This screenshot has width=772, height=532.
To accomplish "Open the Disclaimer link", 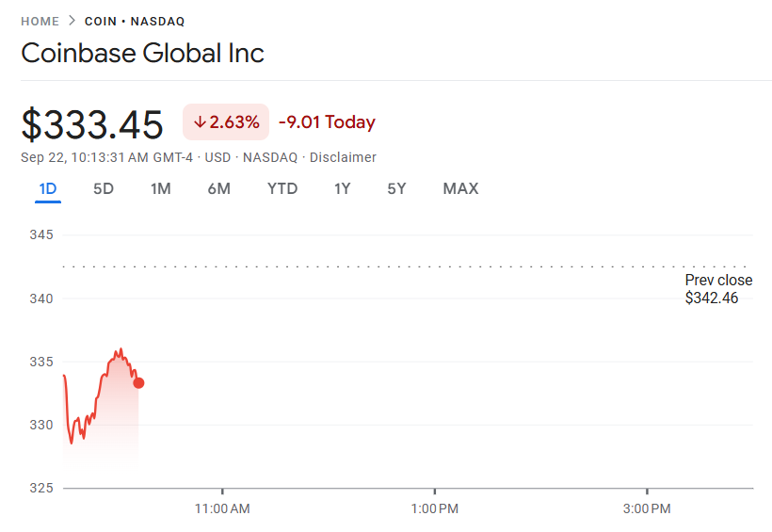I will click(343, 157).
